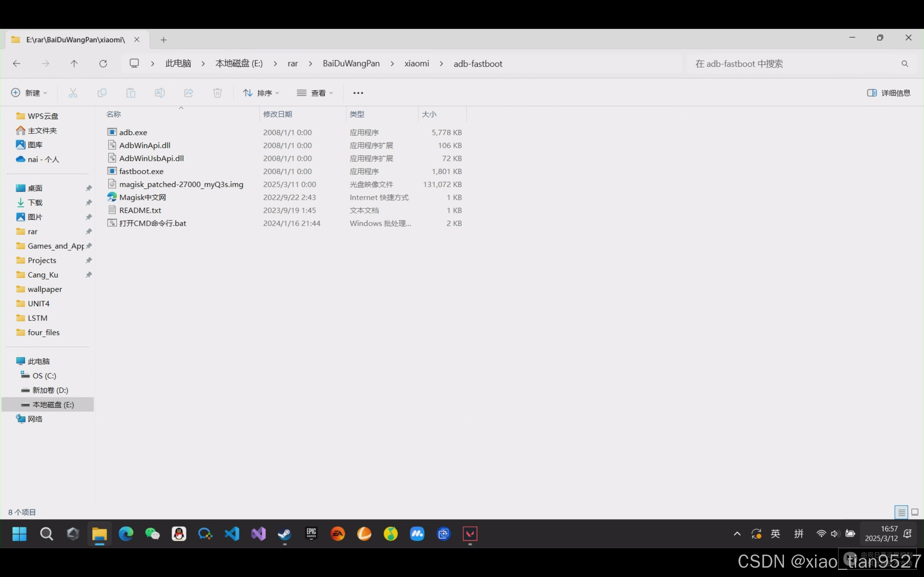Click the Rename toolbar icon
Screen dimensions: 924x577
pyautogui.click(x=160, y=93)
